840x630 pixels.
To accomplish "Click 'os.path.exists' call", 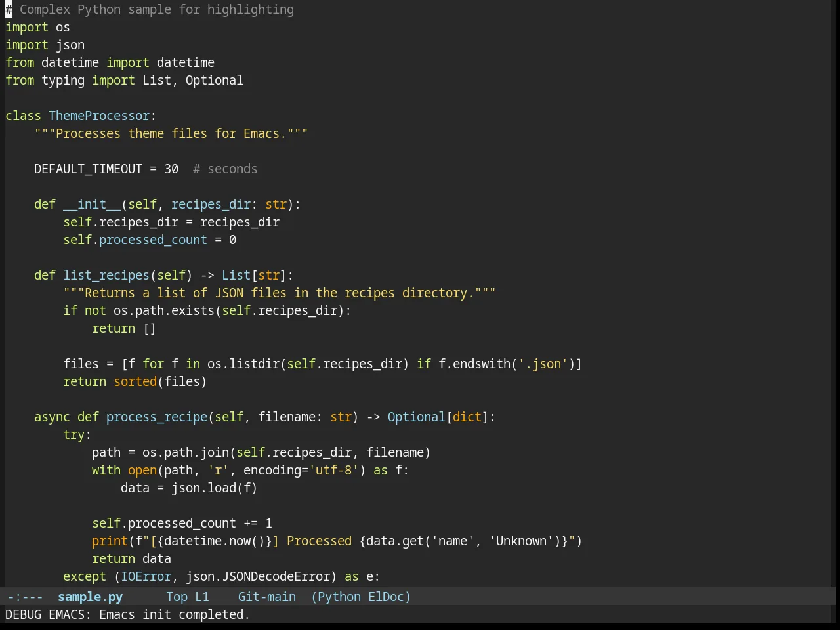I will pyautogui.click(x=164, y=310).
